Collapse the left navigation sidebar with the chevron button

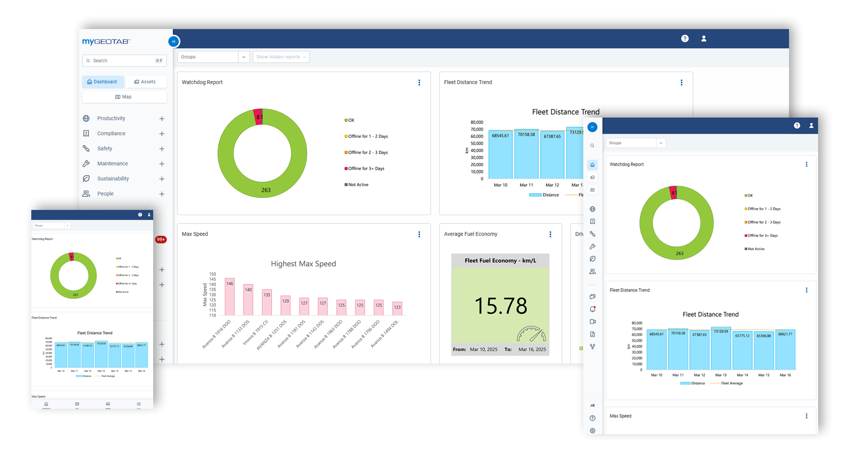174,42
